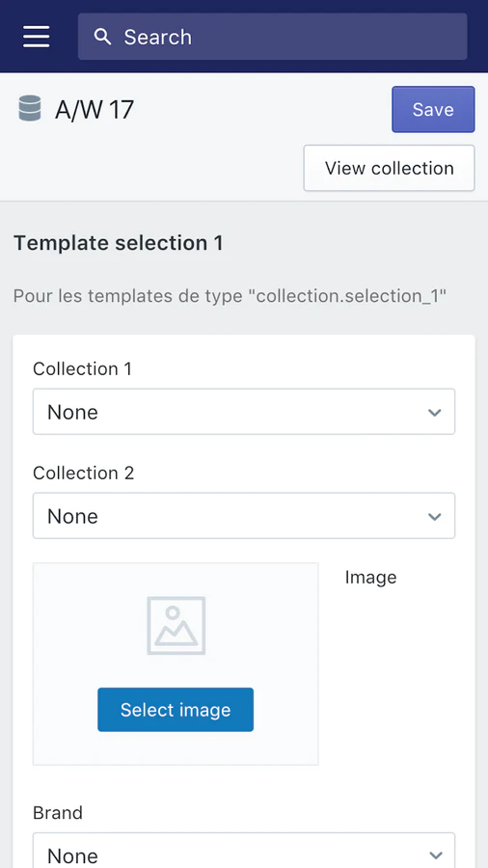Open the hamburger navigation menu
The width and height of the screenshot is (488, 868).
pos(37,37)
